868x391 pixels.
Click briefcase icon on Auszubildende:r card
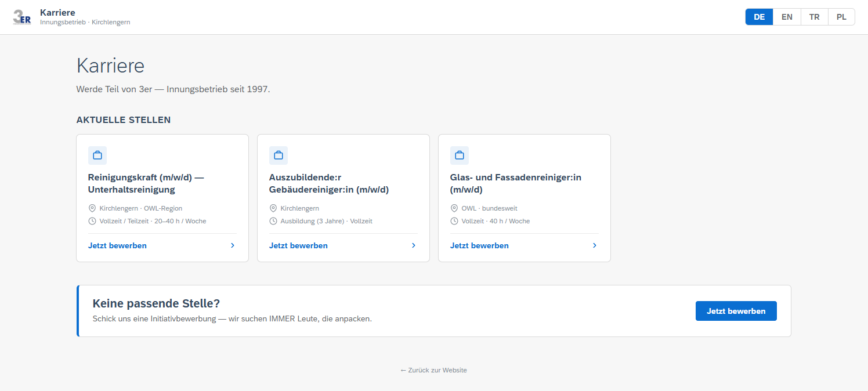pyautogui.click(x=279, y=155)
